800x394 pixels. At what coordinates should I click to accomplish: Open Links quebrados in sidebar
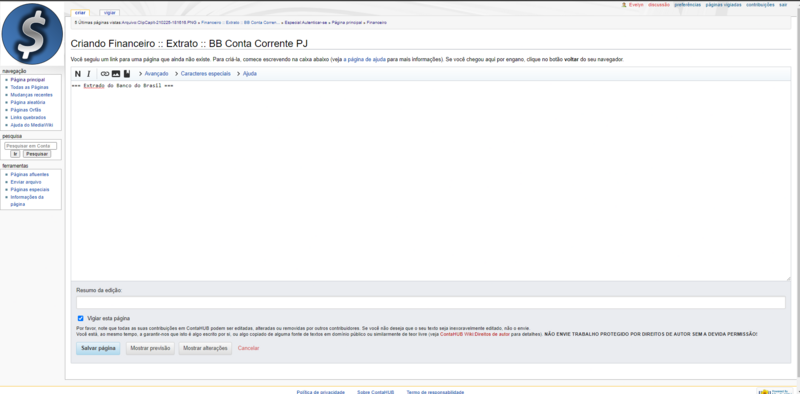click(x=28, y=117)
